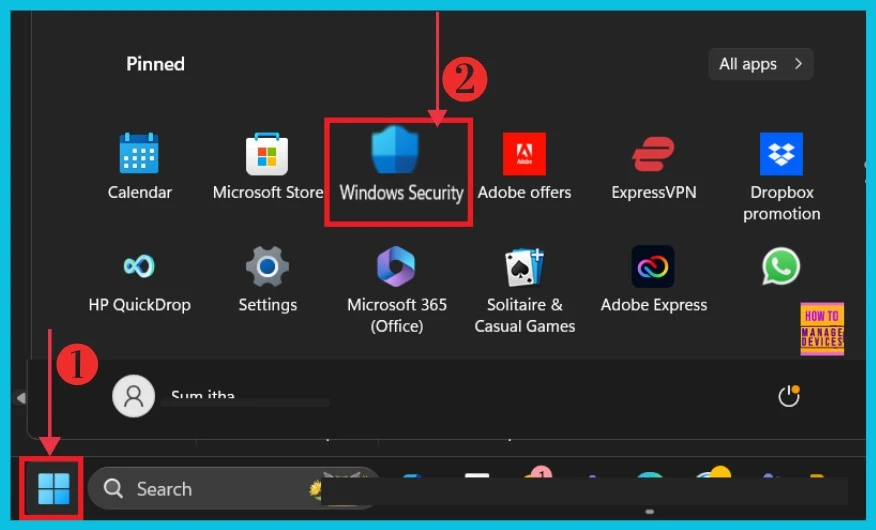
Task: Click the Sumitha user name
Action: pyautogui.click(x=203, y=394)
